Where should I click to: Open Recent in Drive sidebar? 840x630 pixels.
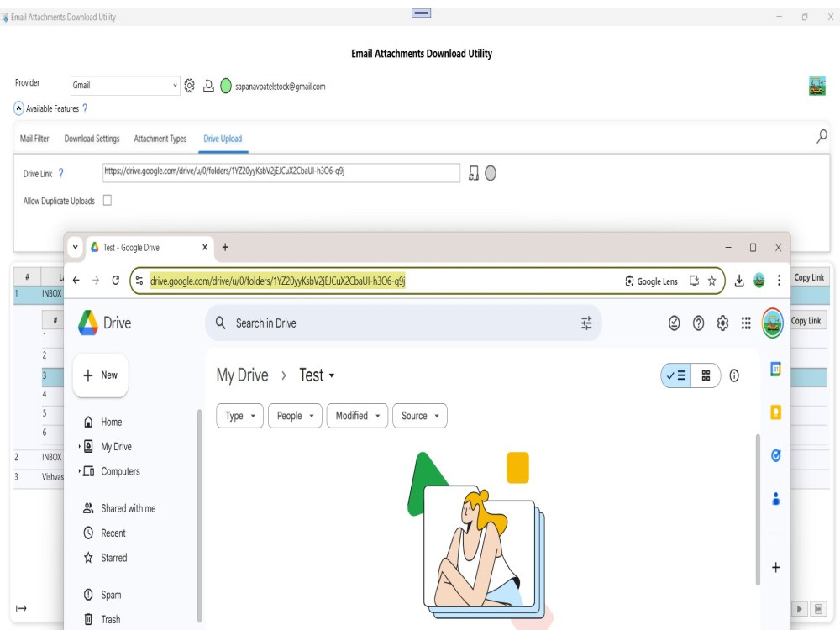[x=104, y=533]
